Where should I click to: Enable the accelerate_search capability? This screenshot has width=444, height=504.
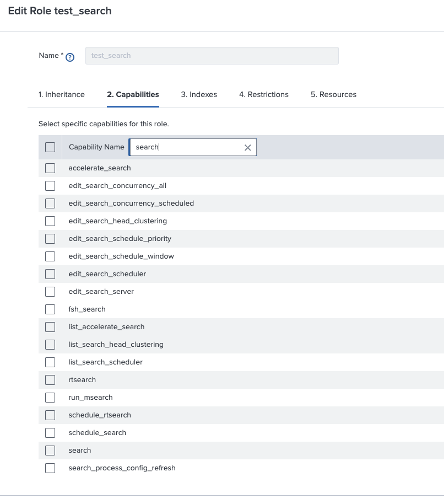click(50, 168)
